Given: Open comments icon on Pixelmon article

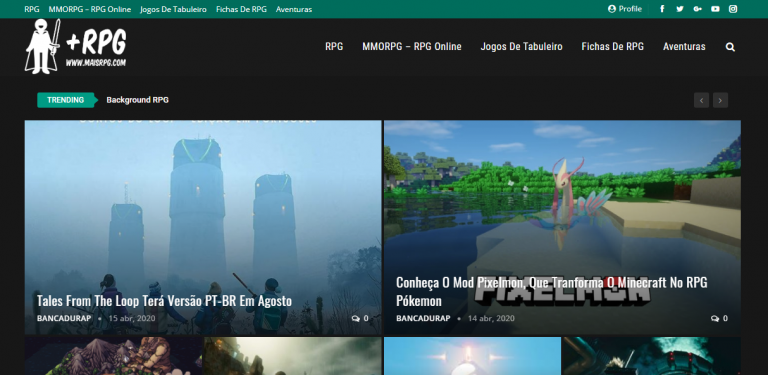Looking at the screenshot, I should click(715, 318).
